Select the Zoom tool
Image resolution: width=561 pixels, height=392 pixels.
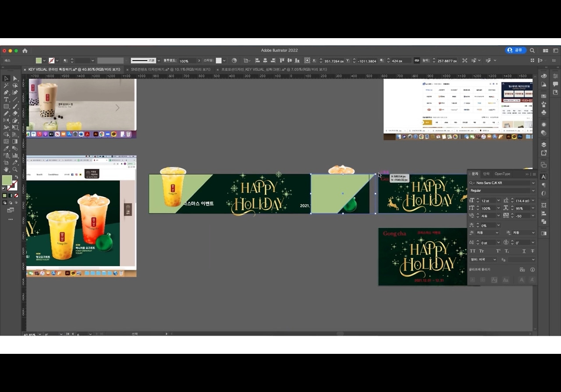(15, 170)
